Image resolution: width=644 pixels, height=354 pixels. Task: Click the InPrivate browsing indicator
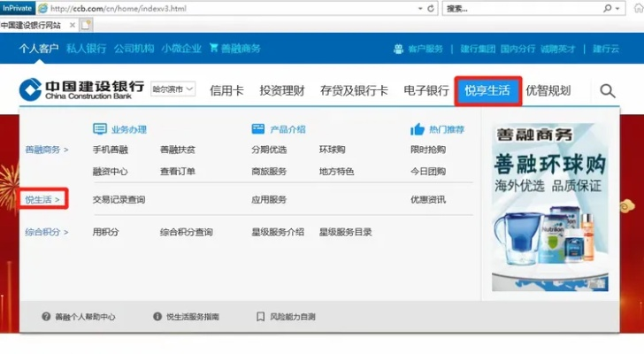click(18, 8)
